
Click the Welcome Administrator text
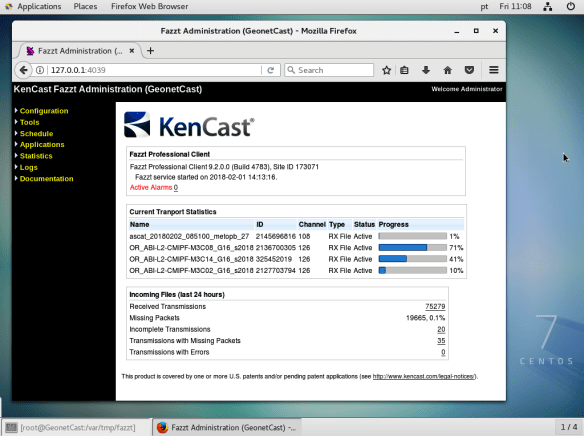tap(467, 89)
